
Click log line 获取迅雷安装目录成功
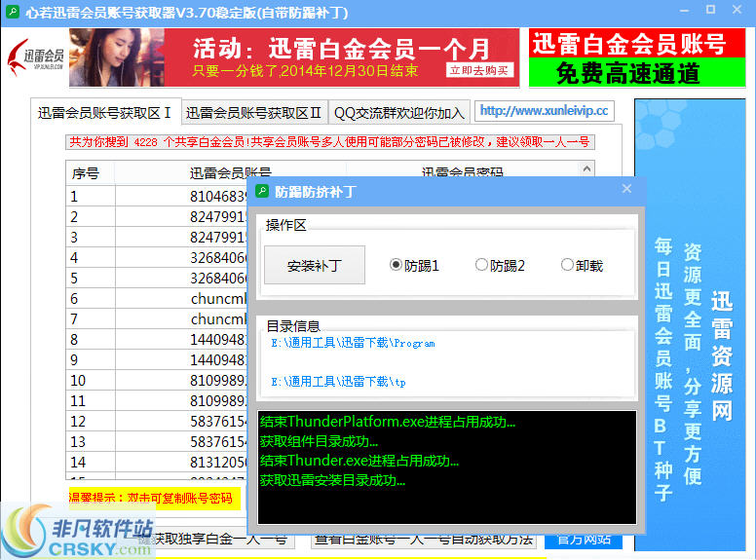pyautogui.click(x=332, y=480)
